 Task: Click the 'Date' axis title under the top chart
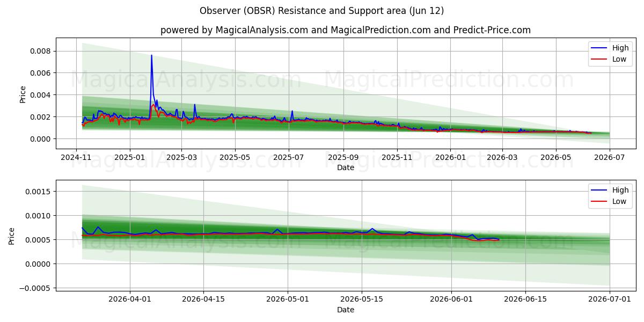click(x=346, y=167)
